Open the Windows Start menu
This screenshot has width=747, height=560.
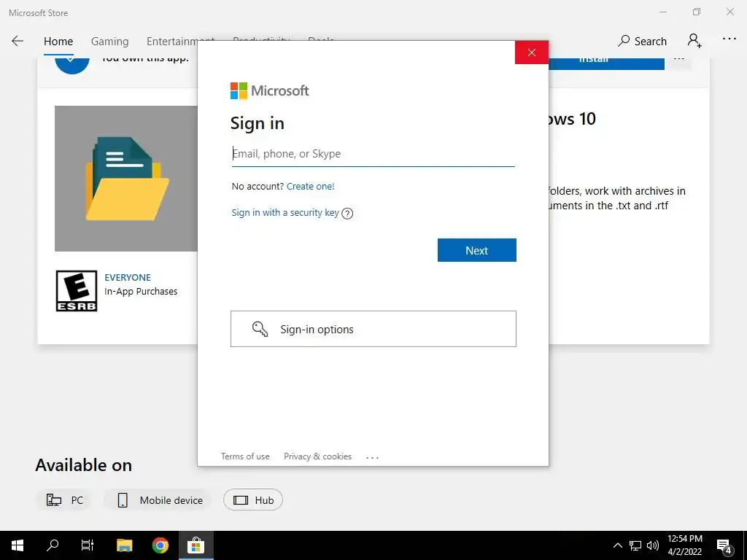(18, 545)
